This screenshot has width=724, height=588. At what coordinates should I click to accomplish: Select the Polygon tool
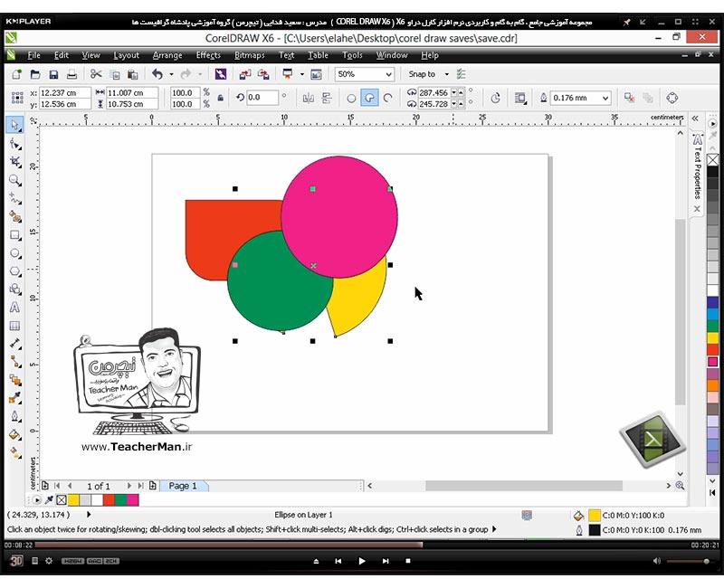(14, 271)
